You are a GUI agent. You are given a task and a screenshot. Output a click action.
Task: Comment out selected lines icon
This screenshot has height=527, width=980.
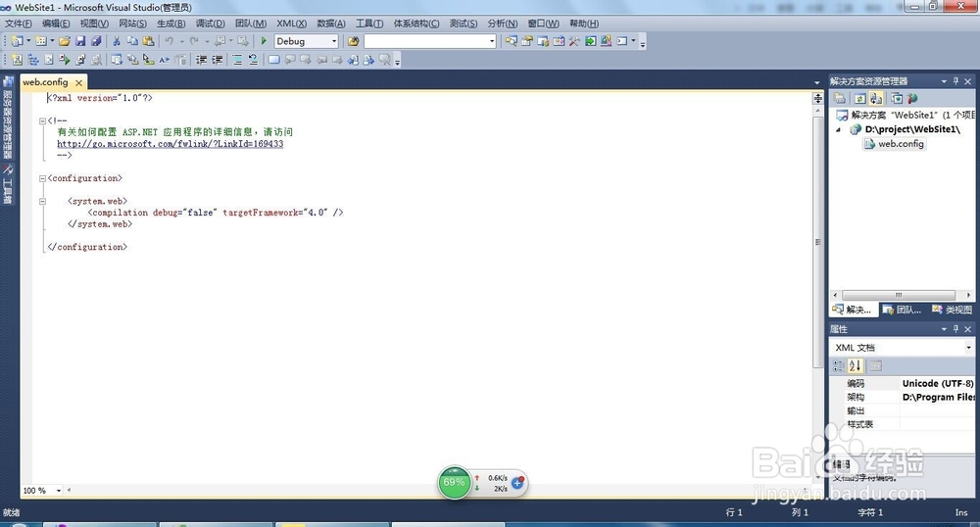point(237,60)
